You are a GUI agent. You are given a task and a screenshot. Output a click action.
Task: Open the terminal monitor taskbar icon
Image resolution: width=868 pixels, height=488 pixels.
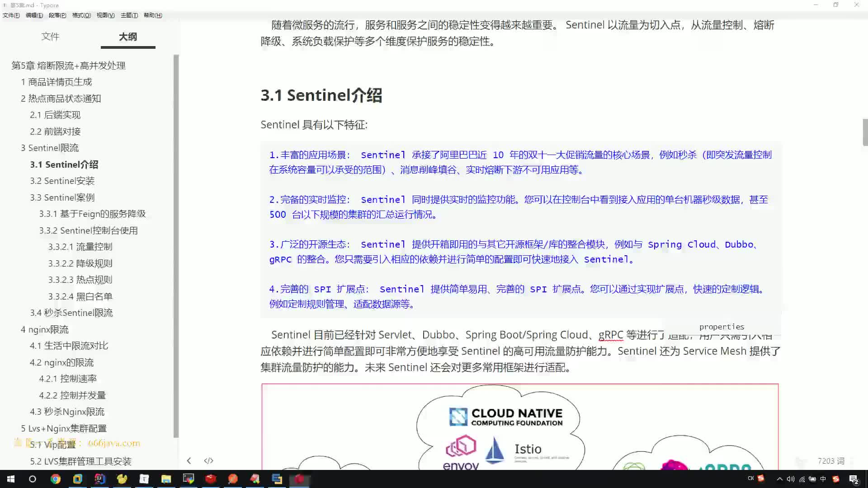189,479
